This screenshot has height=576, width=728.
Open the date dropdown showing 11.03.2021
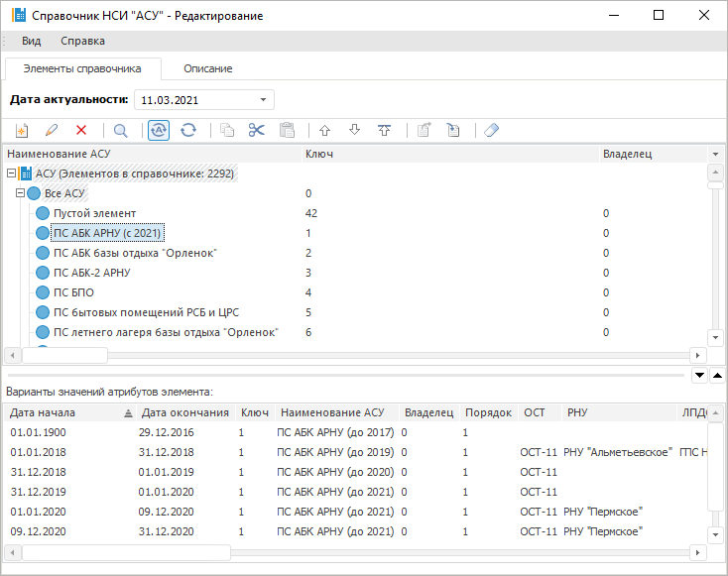(x=263, y=100)
